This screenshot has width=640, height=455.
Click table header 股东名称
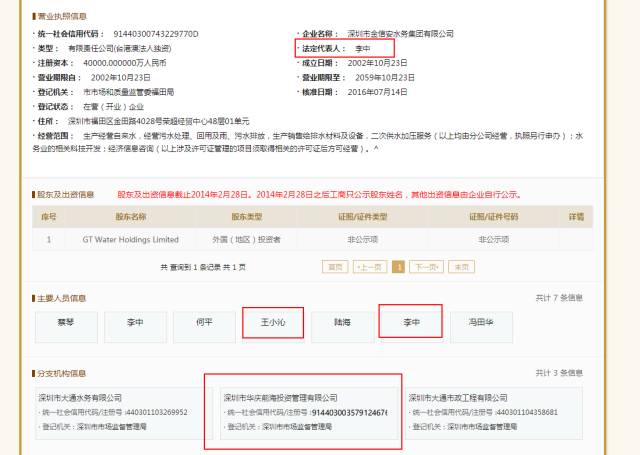click(131, 217)
